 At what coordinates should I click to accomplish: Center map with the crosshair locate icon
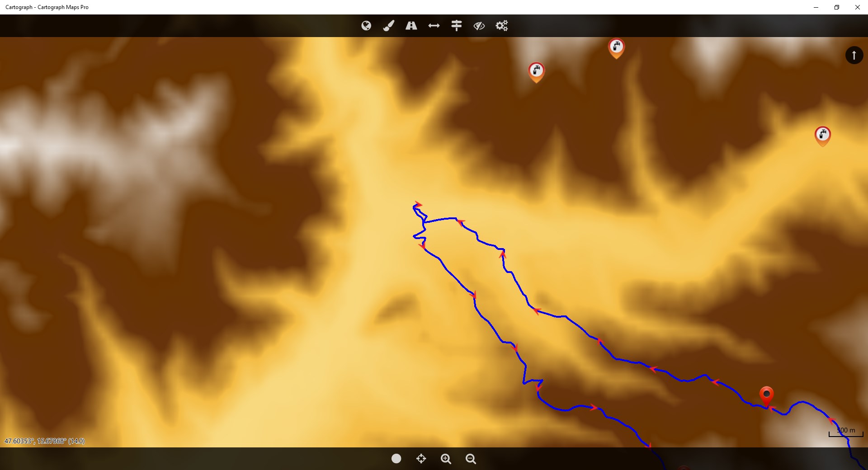421,459
